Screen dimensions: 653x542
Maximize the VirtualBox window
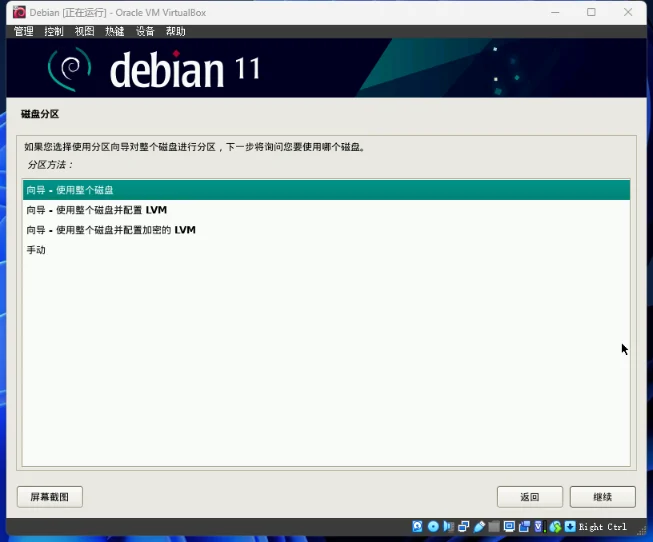coord(591,12)
